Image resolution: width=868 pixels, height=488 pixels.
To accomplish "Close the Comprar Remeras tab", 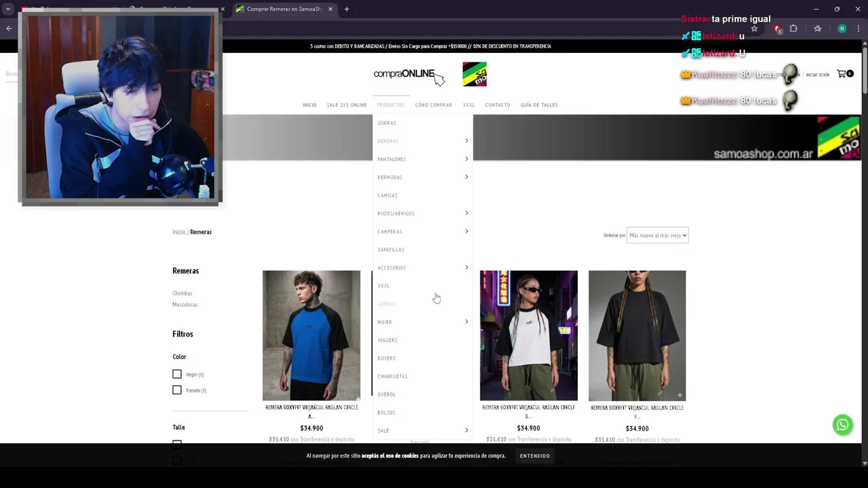I will pyautogui.click(x=331, y=9).
